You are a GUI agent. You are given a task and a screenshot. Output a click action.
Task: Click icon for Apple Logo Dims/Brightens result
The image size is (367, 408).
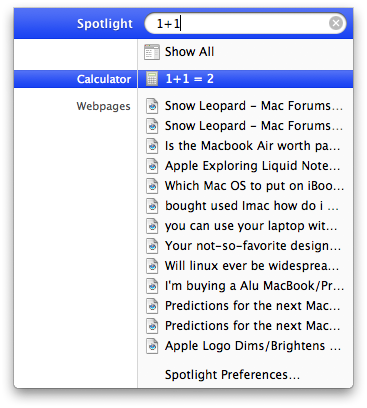[152, 346]
